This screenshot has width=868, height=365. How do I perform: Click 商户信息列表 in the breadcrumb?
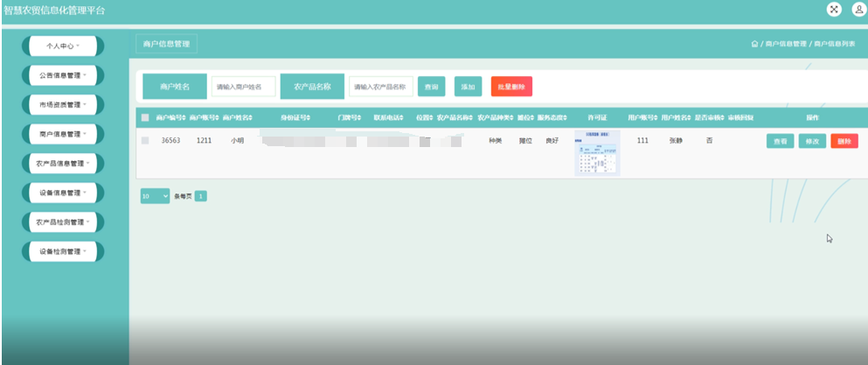pyautogui.click(x=834, y=44)
